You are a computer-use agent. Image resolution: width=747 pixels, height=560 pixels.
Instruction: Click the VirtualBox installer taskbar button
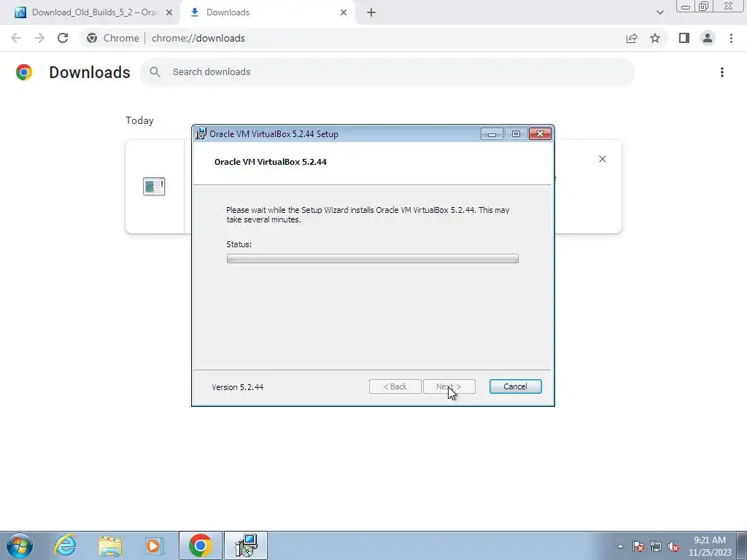(x=246, y=545)
